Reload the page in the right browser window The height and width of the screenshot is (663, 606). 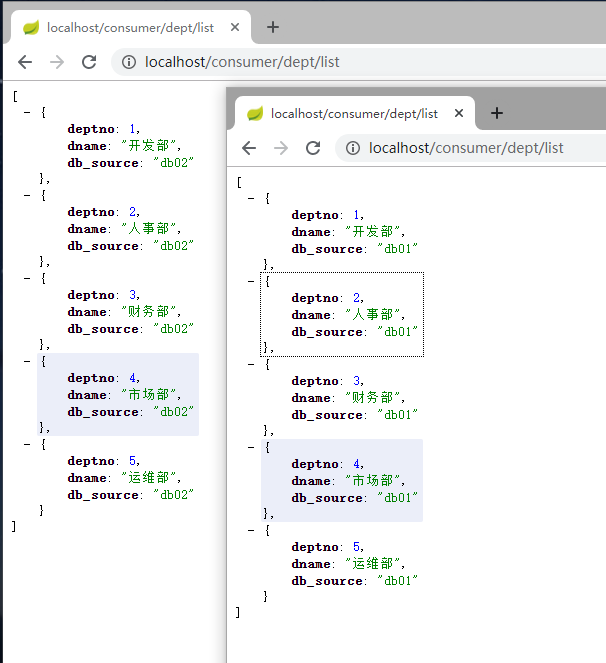[x=313, y=148]
